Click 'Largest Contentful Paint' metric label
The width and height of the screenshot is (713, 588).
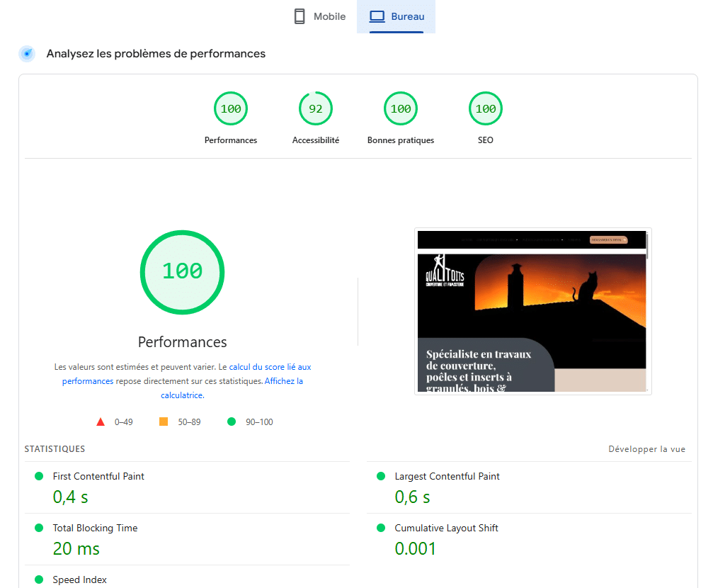(x=447, y=476)
